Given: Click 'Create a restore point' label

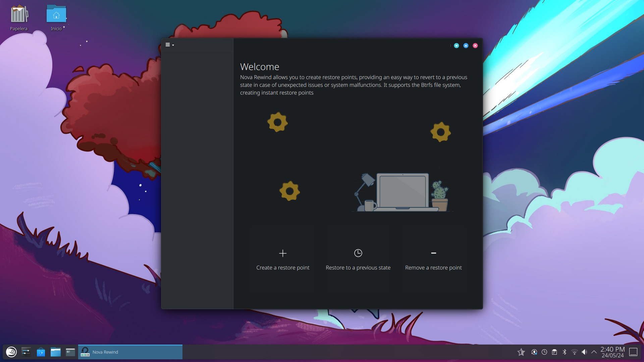Looking at the screenshot, I should pos(283,267).
